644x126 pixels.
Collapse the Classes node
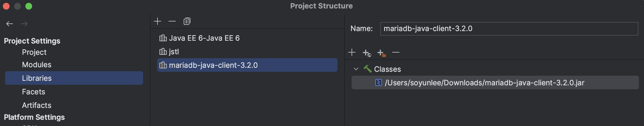tap(356, 69)
